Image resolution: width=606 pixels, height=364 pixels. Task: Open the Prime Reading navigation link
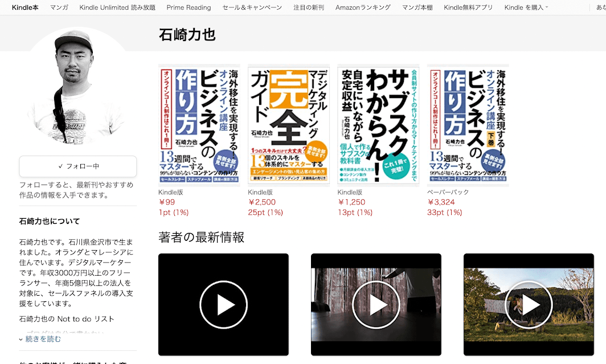(189, 7)
